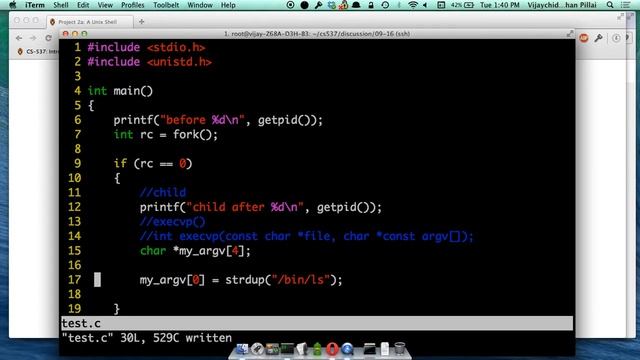Click the lock icon in menu bar
640x360 pixels.
click(371, 5)
